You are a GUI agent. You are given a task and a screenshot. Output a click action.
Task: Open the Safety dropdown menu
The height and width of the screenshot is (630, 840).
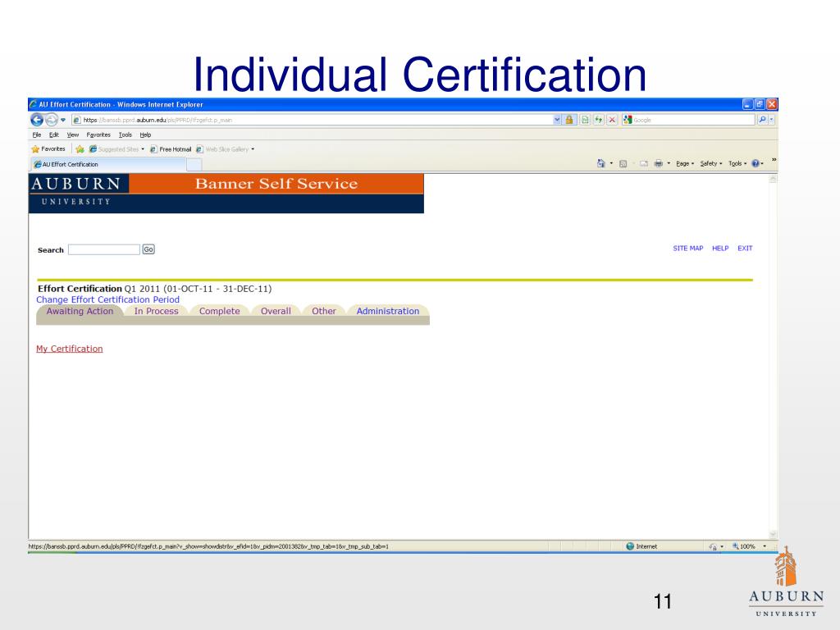point(711,163)
